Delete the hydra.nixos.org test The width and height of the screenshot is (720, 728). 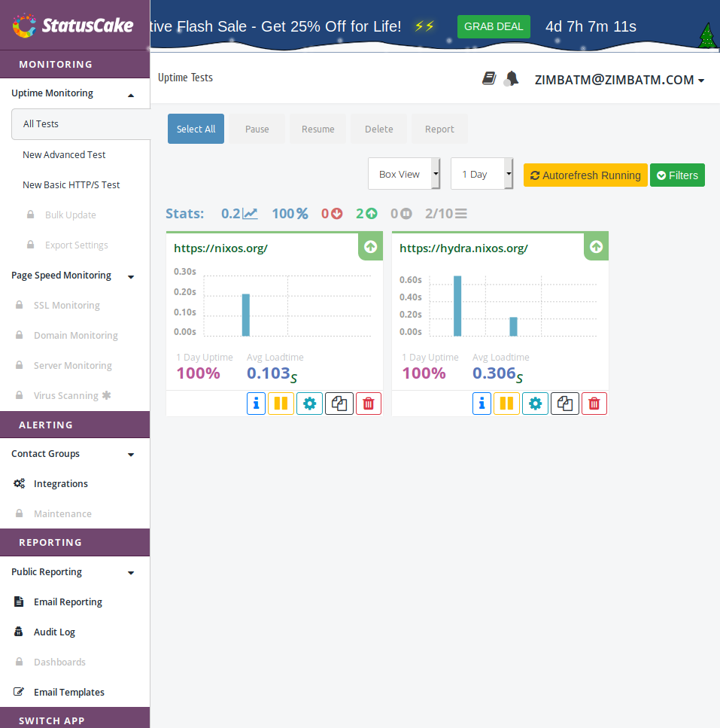point(594,403)
